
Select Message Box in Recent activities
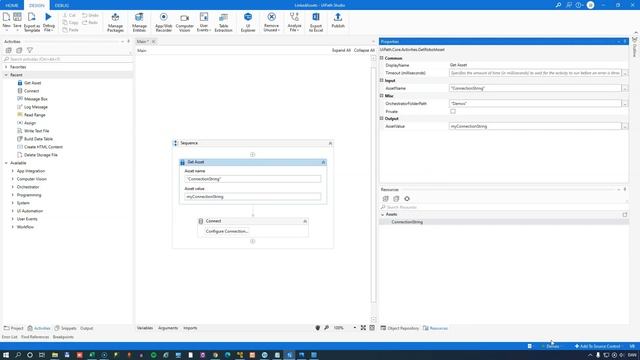(x=36, y=99)
